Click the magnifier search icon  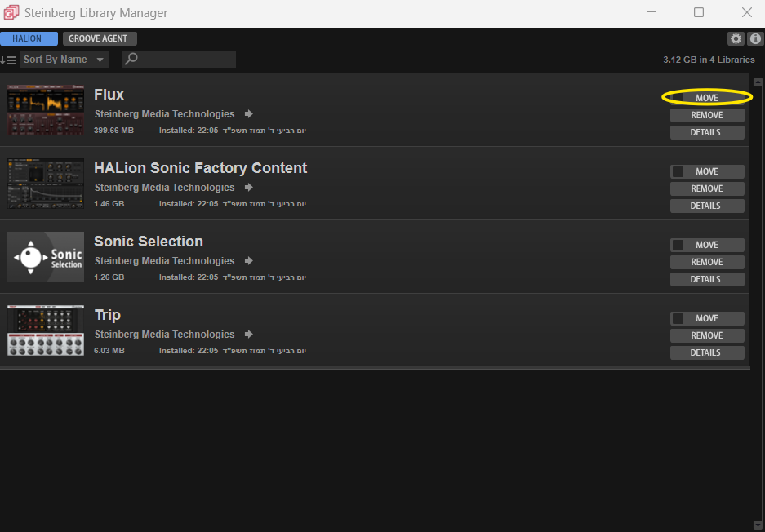131,59
